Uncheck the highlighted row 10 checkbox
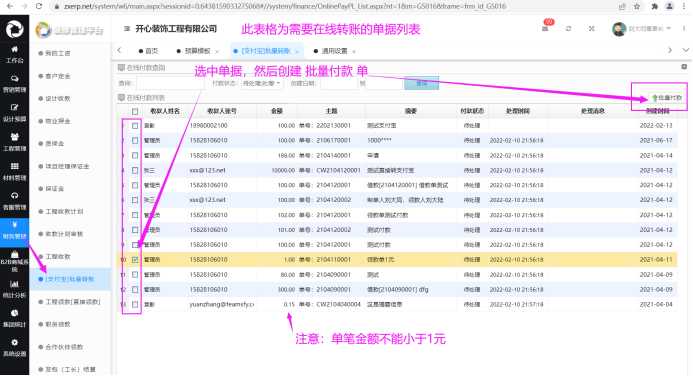 click(x=135, y=260)
